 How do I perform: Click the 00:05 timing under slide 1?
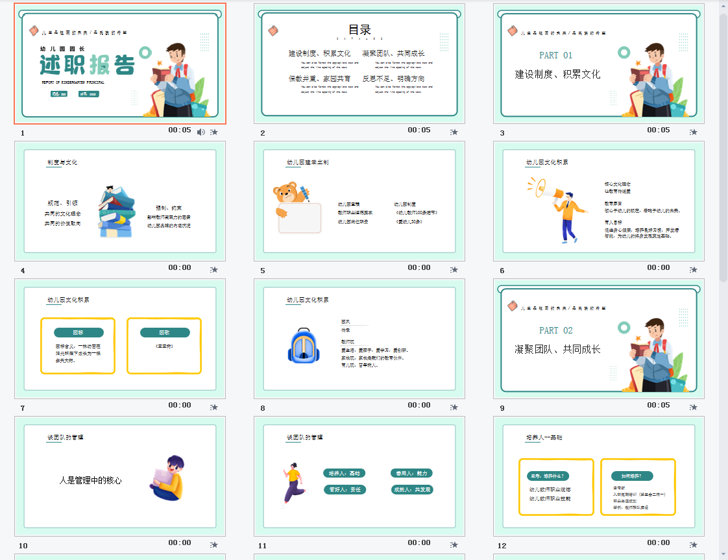coord(180,130)
